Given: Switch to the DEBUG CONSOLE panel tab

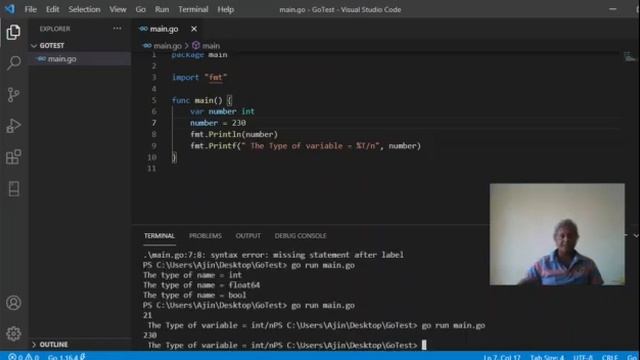Looking at the screenshot, I should [x=300, y=236].
